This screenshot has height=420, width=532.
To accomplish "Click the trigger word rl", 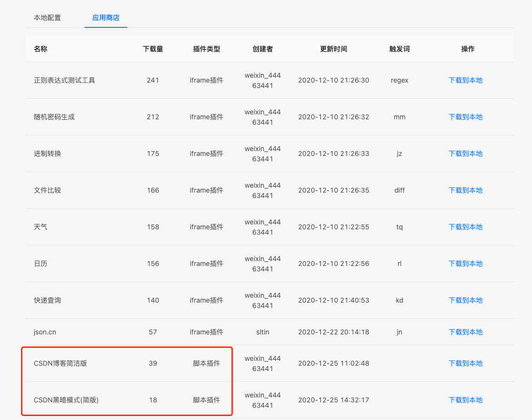I will [x=399, y=264].
